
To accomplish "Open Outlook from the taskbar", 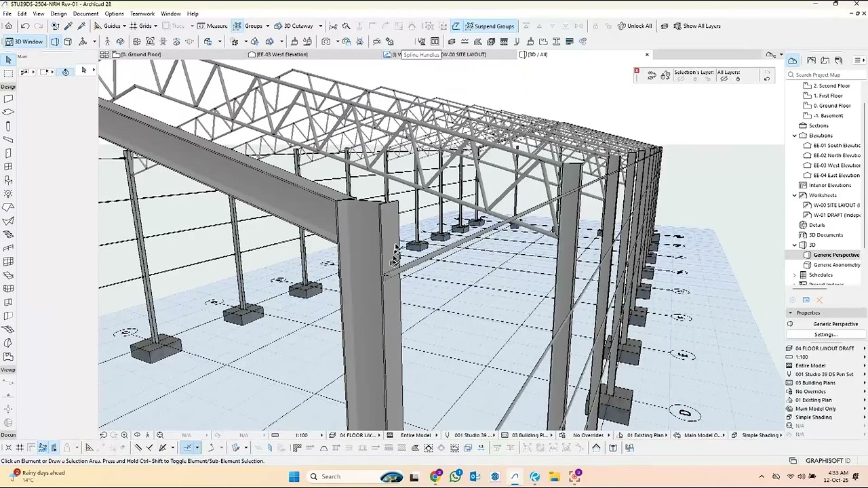I will tap(475, 476).
